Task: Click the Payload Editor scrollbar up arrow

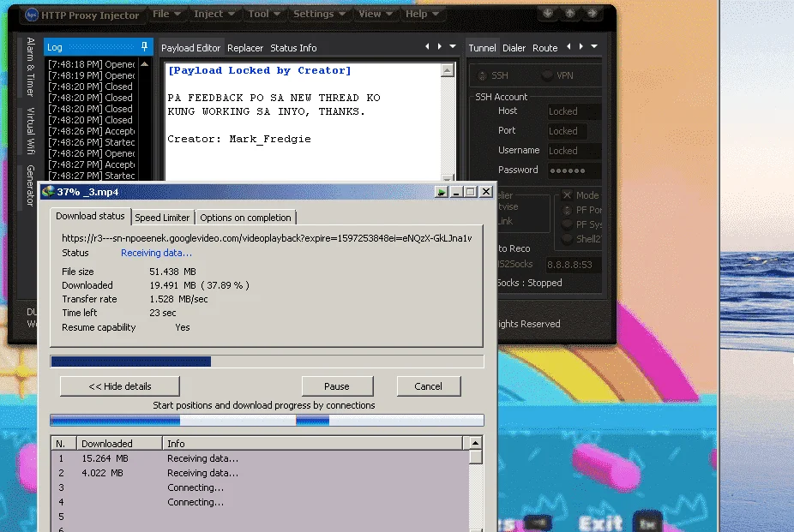Action: point(447,70)
